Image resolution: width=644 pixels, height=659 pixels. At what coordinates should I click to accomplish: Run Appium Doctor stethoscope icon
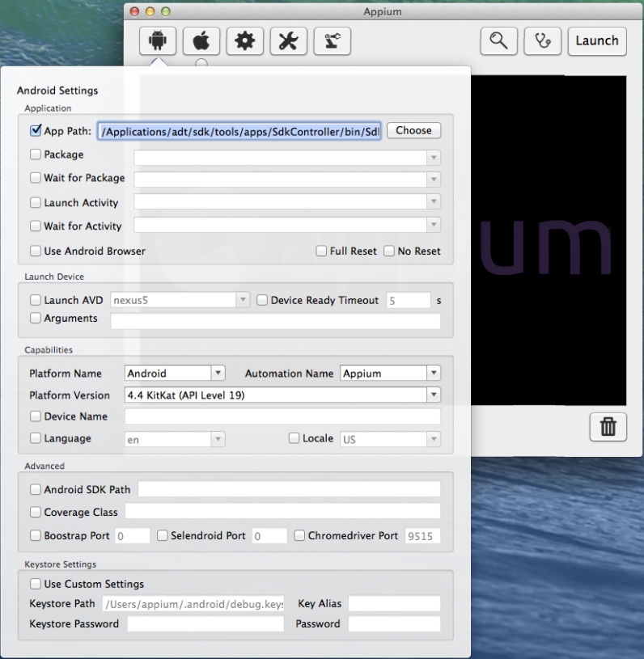click(x=543, y=41)
